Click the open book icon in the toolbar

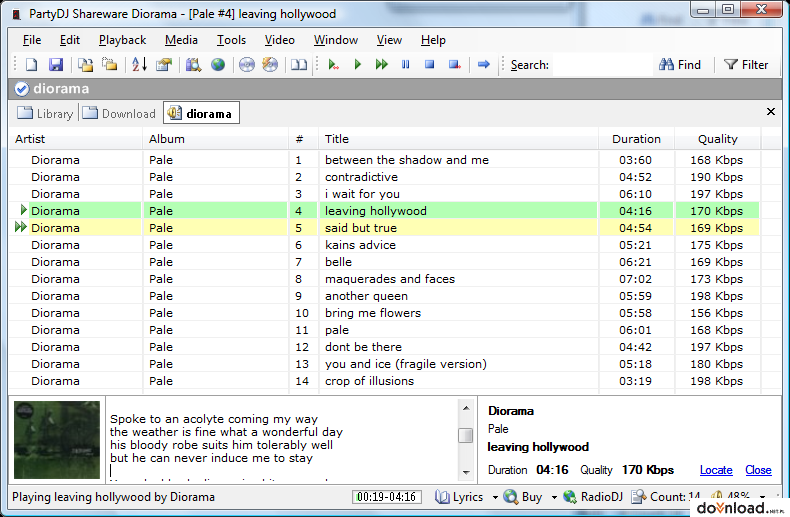pos(299,64)
